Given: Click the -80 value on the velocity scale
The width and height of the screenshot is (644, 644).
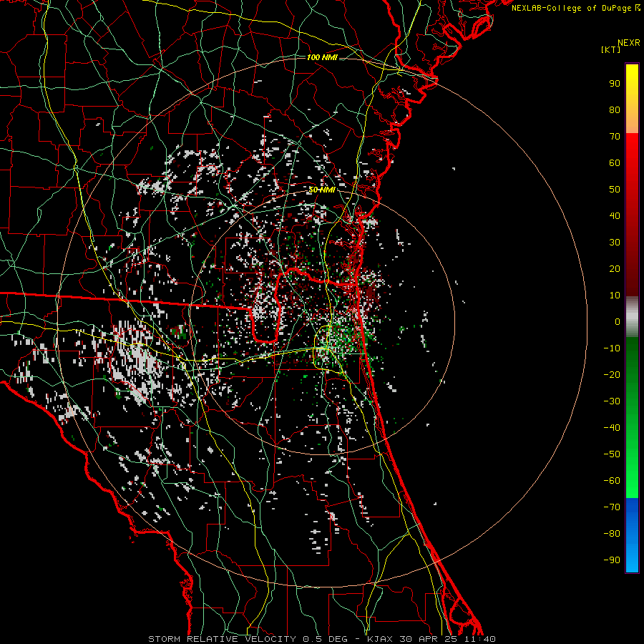Looking at the screenshot, I should (612, 534).
